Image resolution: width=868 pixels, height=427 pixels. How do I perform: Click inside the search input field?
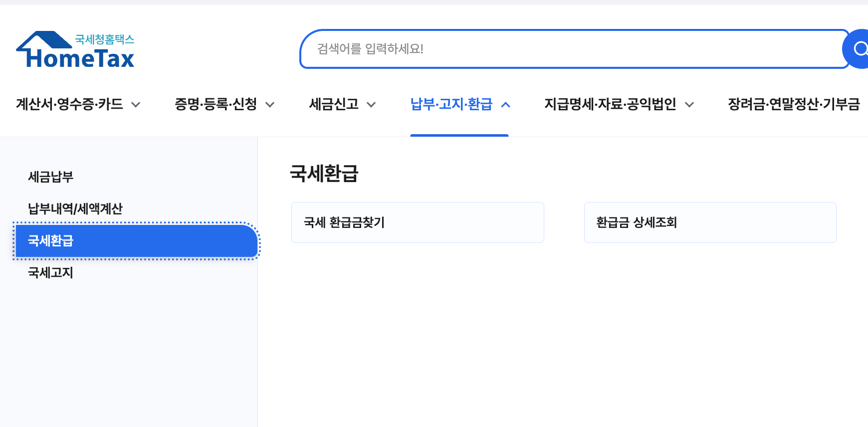[549, 49]
